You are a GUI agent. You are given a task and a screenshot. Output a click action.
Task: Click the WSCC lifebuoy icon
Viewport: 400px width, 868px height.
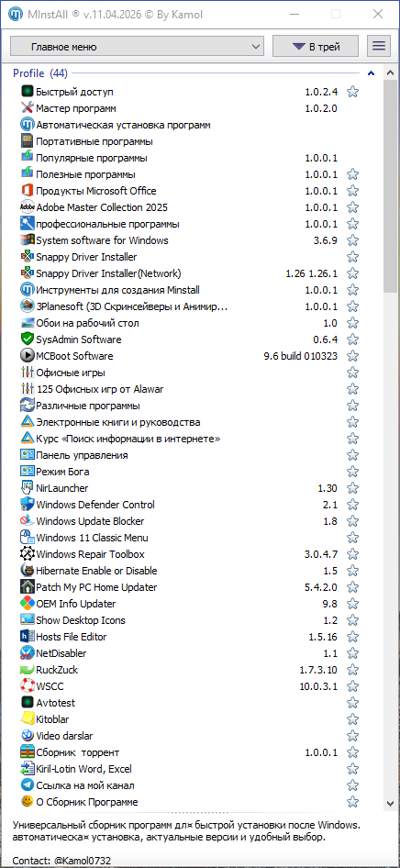pyautogui.click(x=28, y=686)
